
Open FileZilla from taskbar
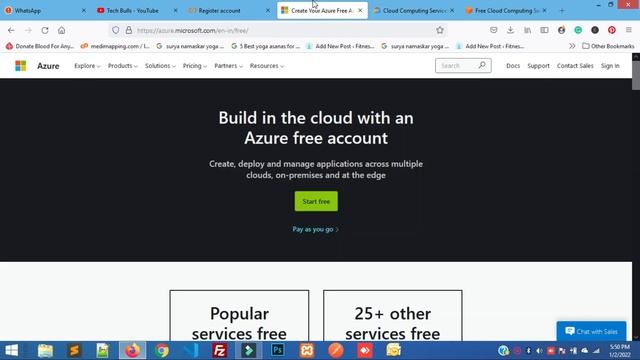coord(220,350)
